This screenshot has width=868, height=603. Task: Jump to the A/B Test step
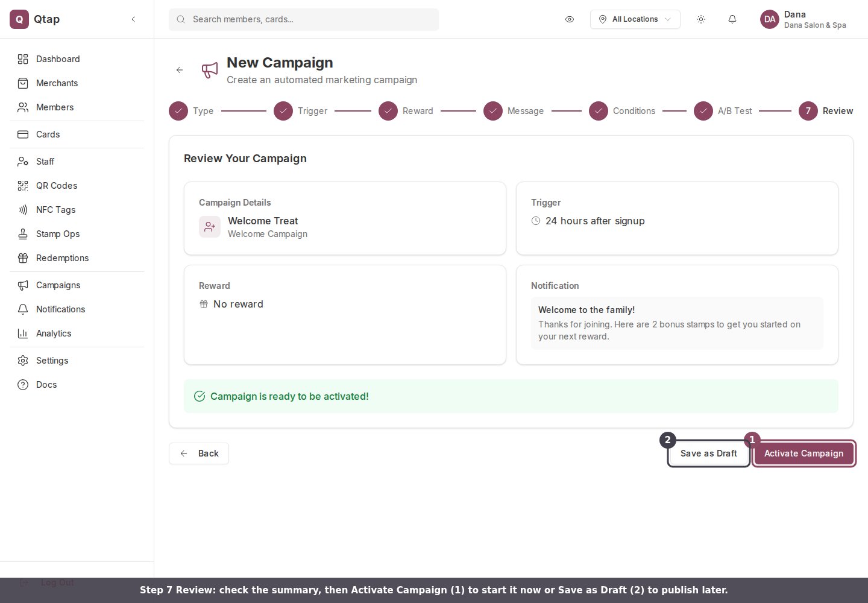click(x=723, y=111)
